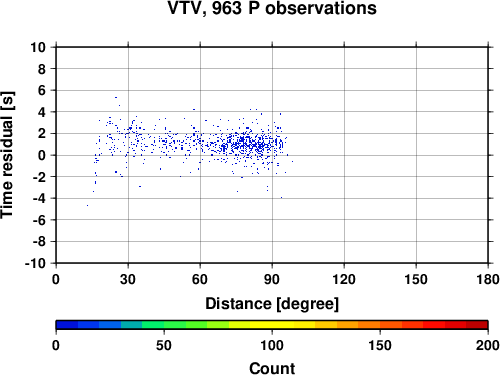The height and width of the screenshot is (375, 500).
Task: Click the Count colorbar label
Action: [x=272, y=368]
